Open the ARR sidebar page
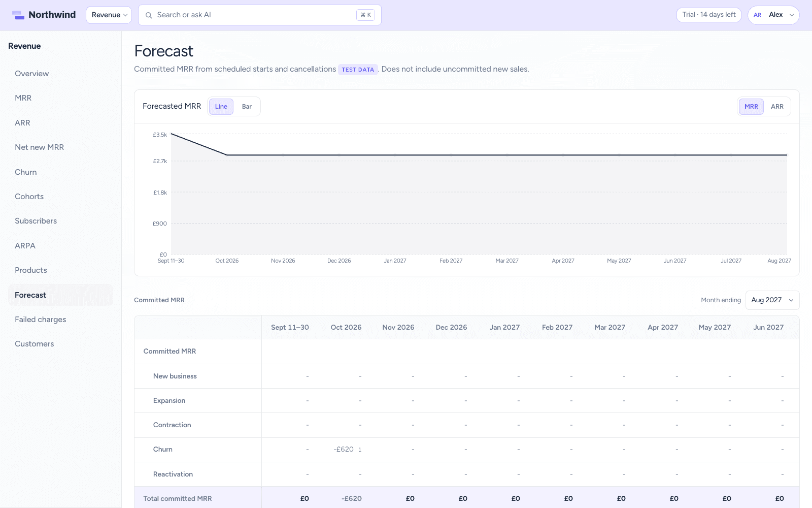Image resolution: width=812 pixels, height=508 pixels. (x=60, y=123)
